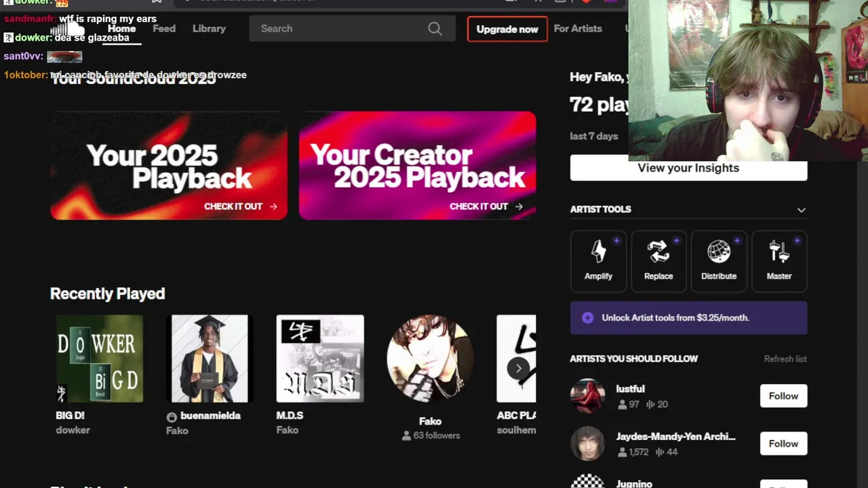Click Recently Played heading
Screen dimensions: 868x488
[107, 293]
